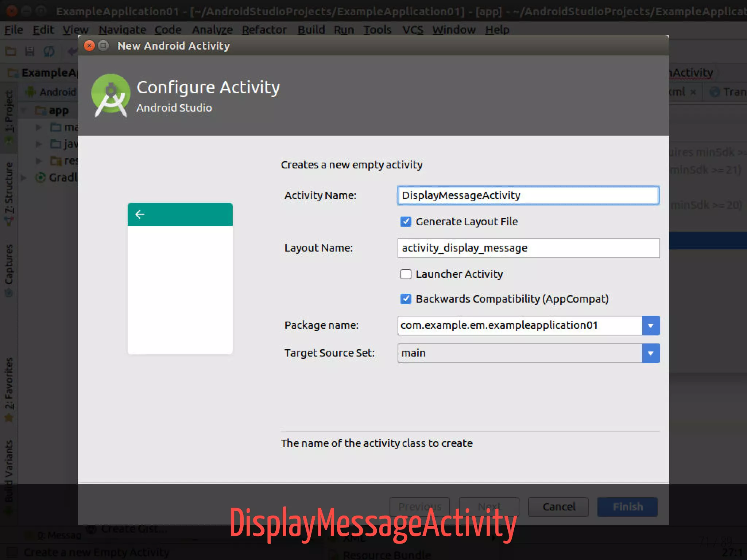This screenshot has width=747, height=560.
Task: Close the xml editor tab
Action: (693, 92)
